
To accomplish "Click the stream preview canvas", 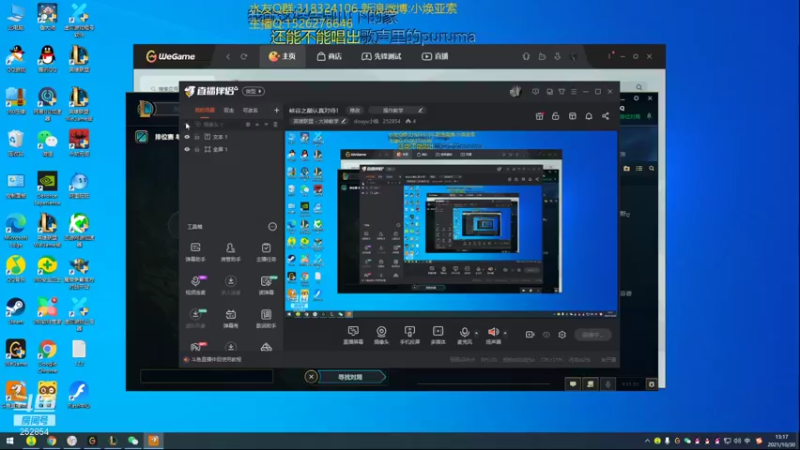I will 451,224.
